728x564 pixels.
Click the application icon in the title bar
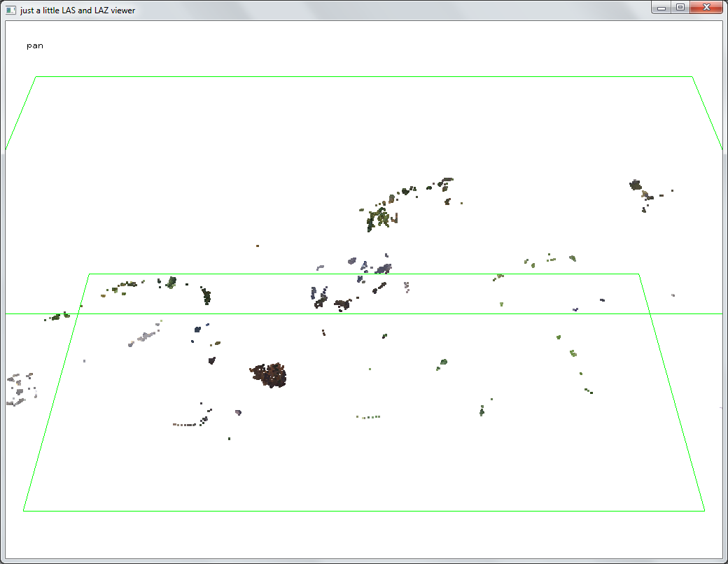10,10
